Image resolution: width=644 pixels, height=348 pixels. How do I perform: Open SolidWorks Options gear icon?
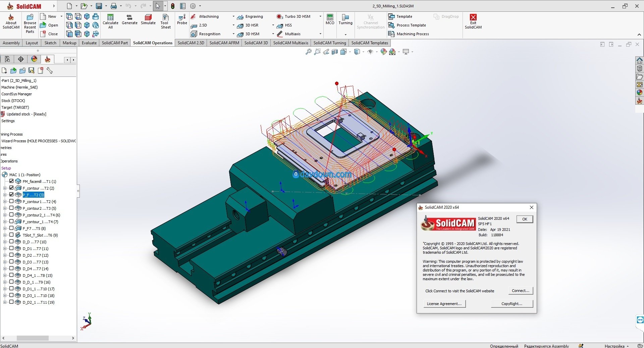click(193, 6)
